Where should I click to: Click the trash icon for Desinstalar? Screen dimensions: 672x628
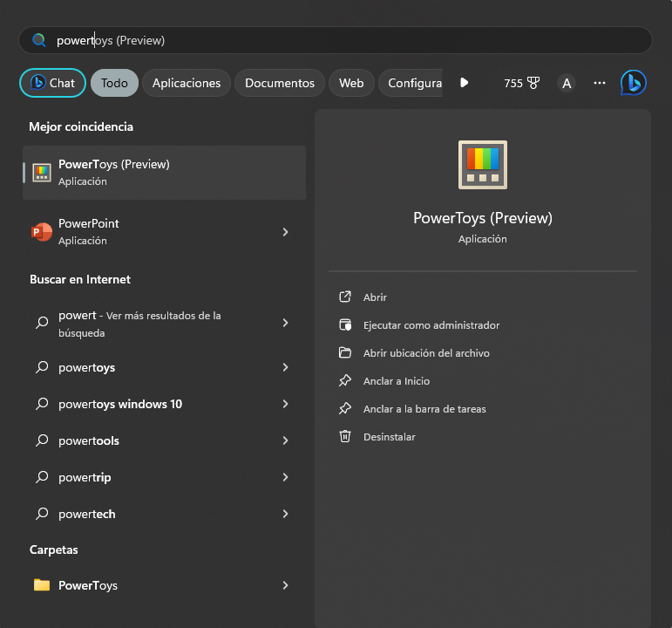[345, 436]
